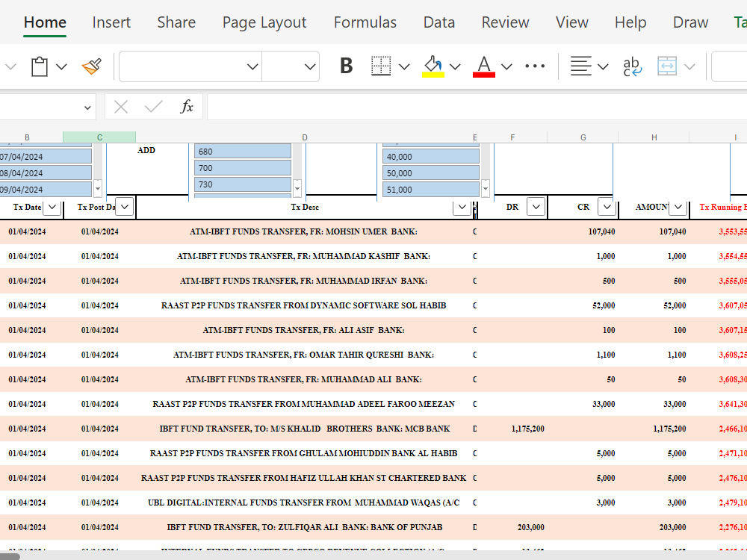The image size is (747, 560).
Task: Expand the font name dropdown
Action: coord(252,66)
